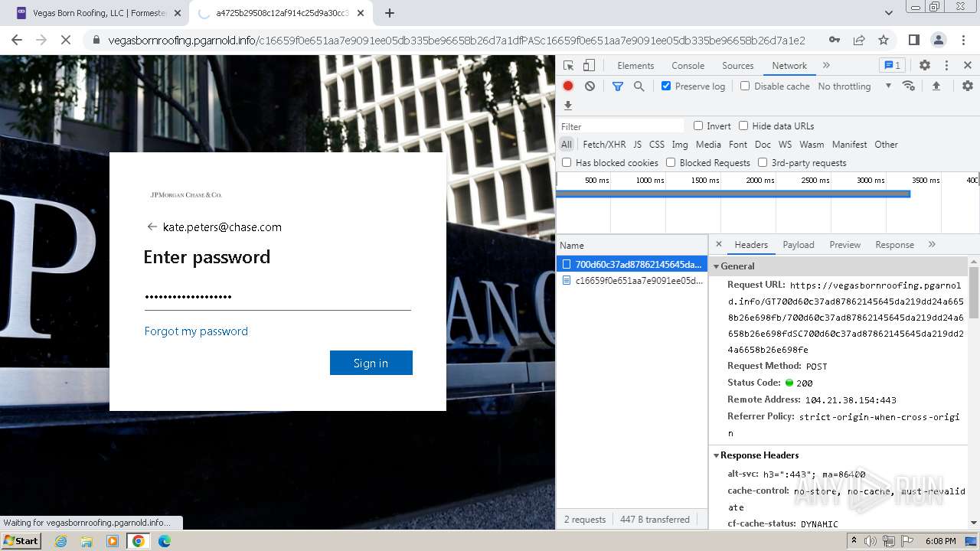Show more DevTools panels chevron
This screenshot has height=551, width=980.
pos(826,66)
